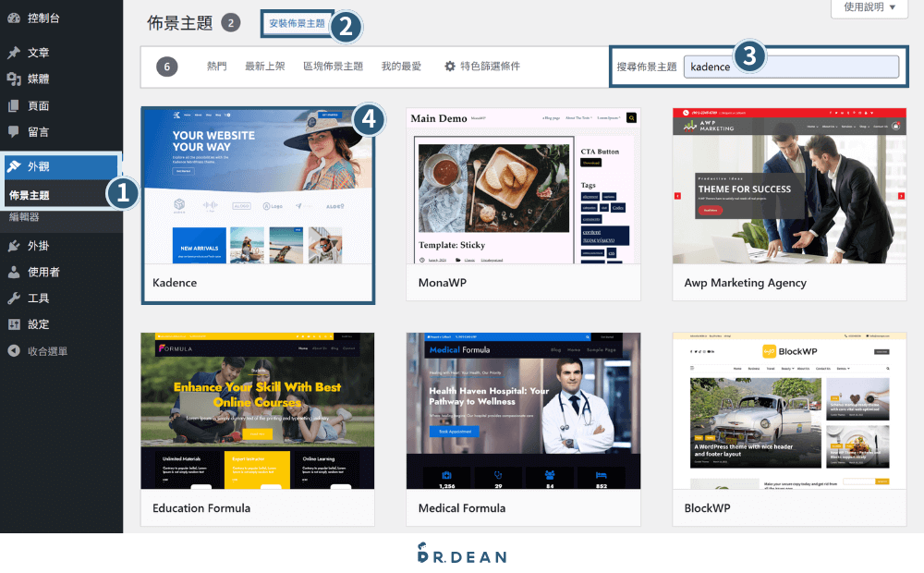Open the 使用說明 help dropdown

[x=869, y=8]
